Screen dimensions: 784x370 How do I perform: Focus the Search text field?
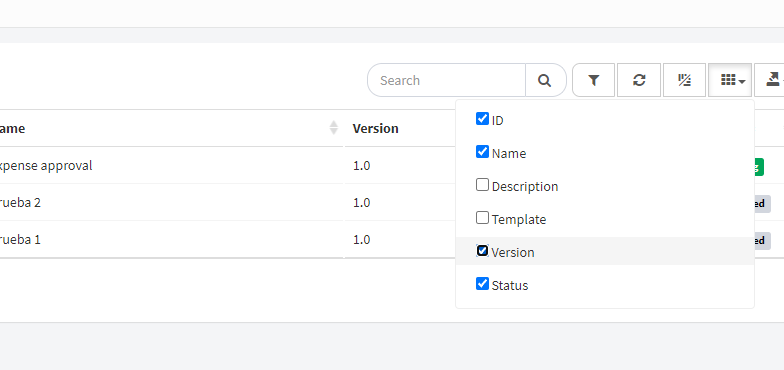click(x=446, y=80)
